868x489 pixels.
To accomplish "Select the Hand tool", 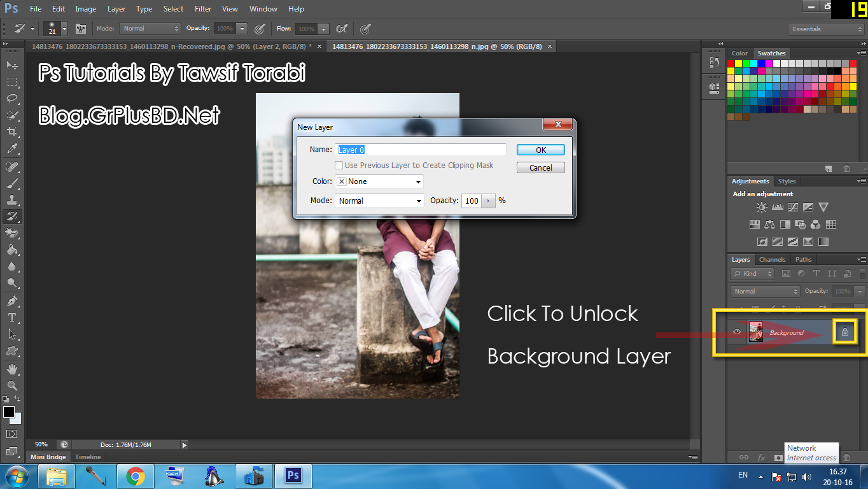I will [11, 369].
